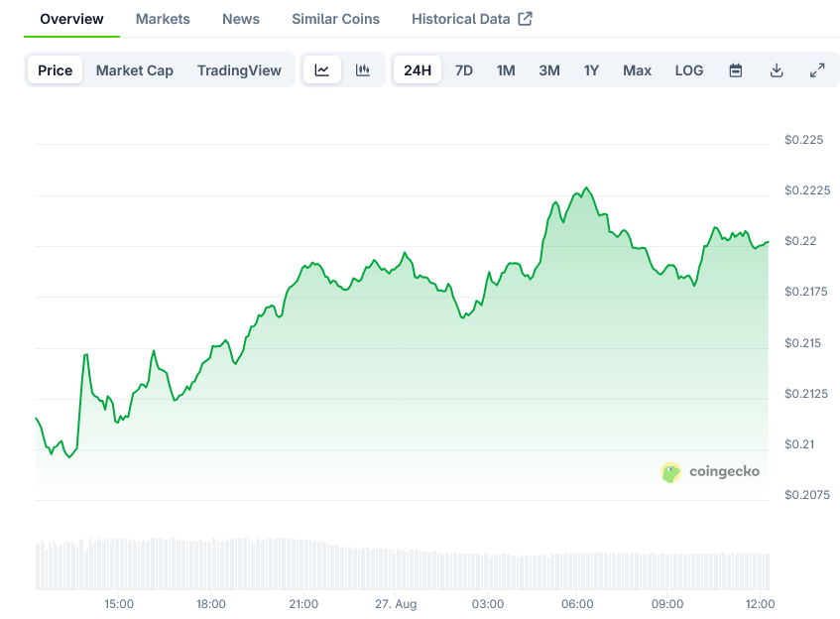Click the 27. Aug date axis label
The image size is (840, 619).
pos(396,604)
